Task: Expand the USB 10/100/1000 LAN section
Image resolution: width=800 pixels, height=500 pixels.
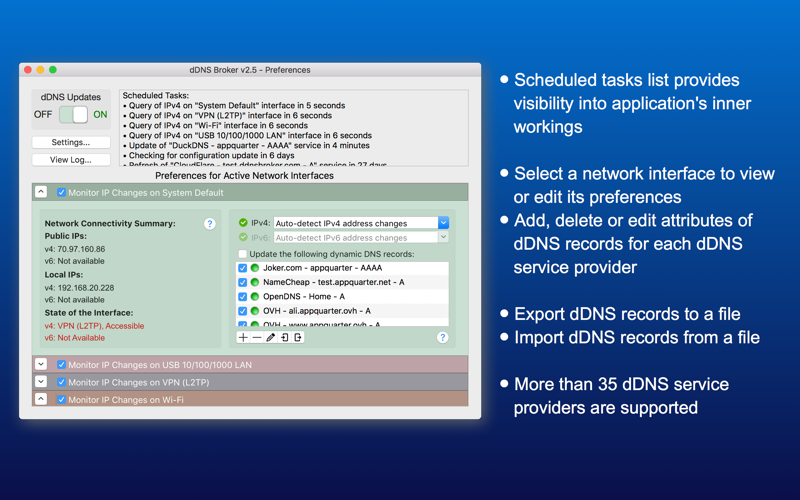Action: click(x=41, y=364)
